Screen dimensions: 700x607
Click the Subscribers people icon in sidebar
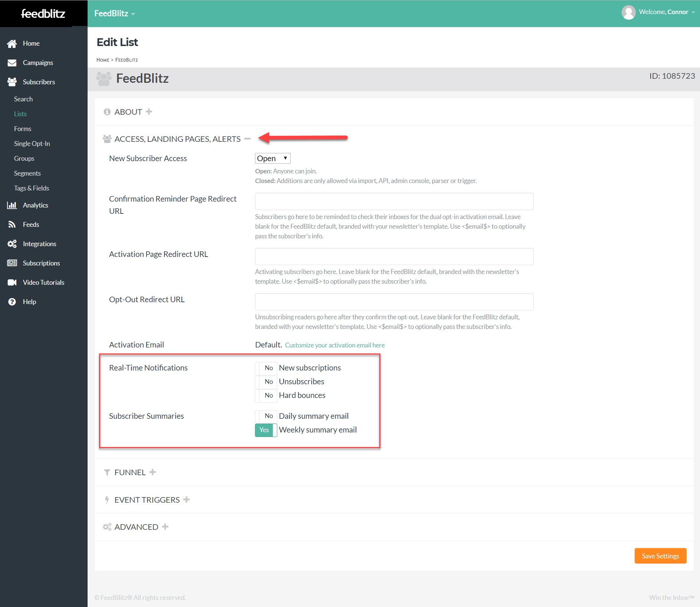pyautogui.click(x=12, y=82)
